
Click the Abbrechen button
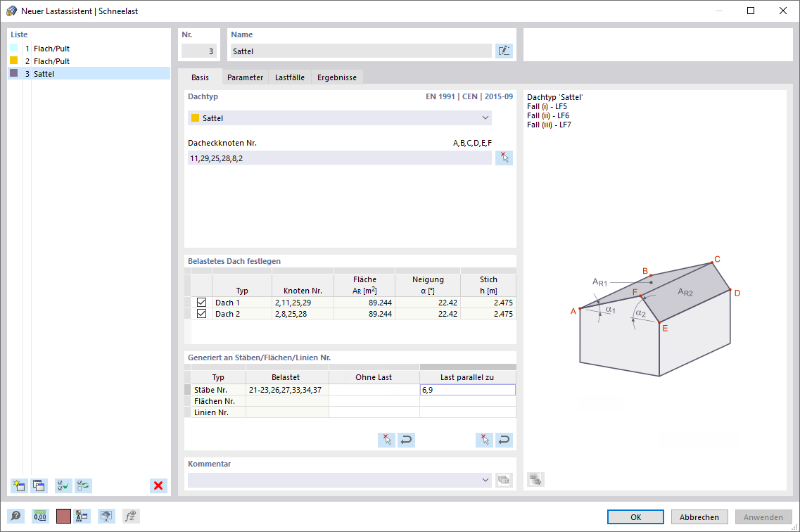tap(699, 517)
